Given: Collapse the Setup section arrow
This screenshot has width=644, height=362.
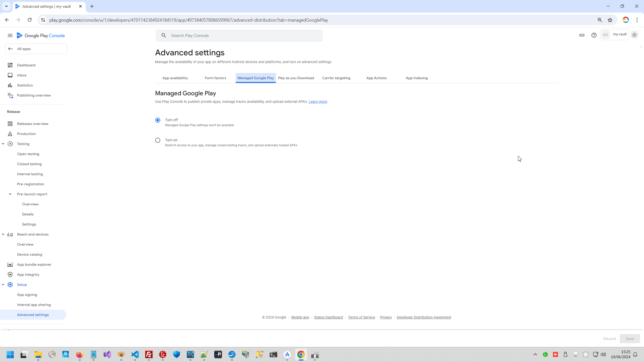Looking at the screenshot, I should pyautogui.click(x=3, y=285).
